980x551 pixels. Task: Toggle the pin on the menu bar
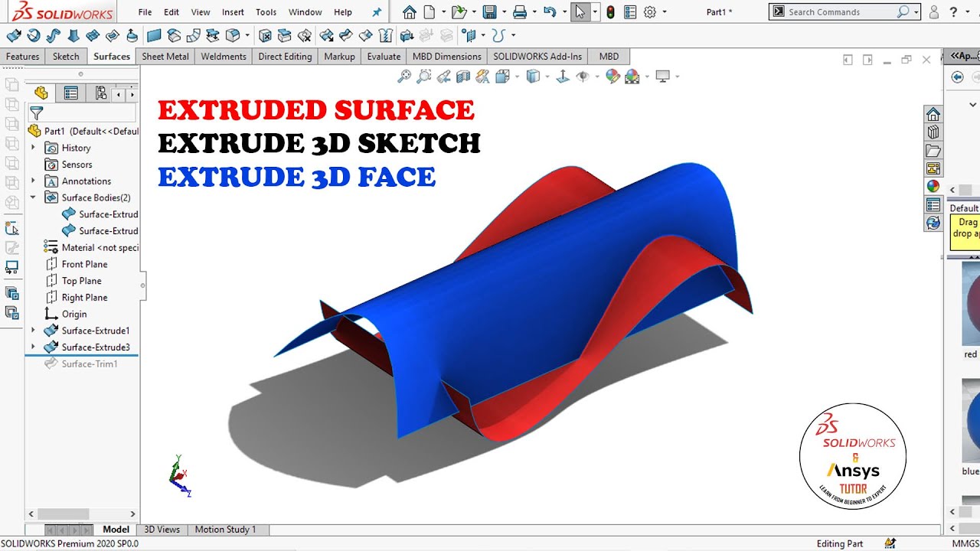tap(376, 12)
